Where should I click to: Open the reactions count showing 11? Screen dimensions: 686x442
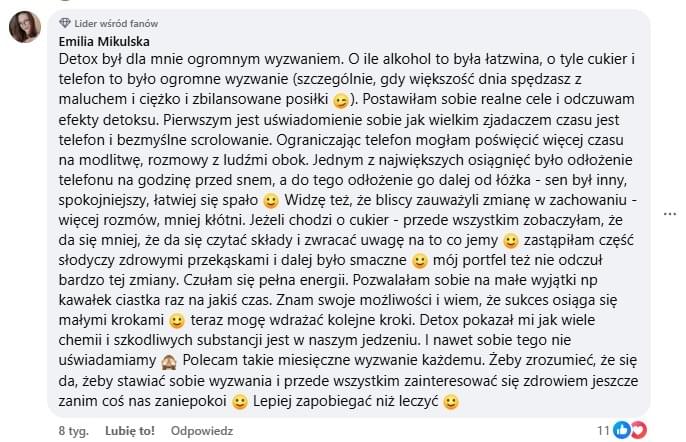click(x=602, y=430)
